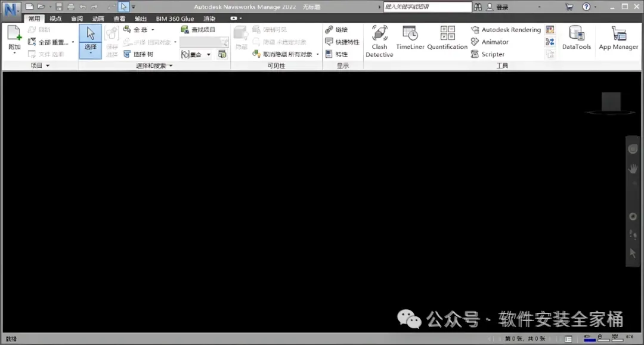Open the 取消隐藏 dropdown arrow

[317, 54]
